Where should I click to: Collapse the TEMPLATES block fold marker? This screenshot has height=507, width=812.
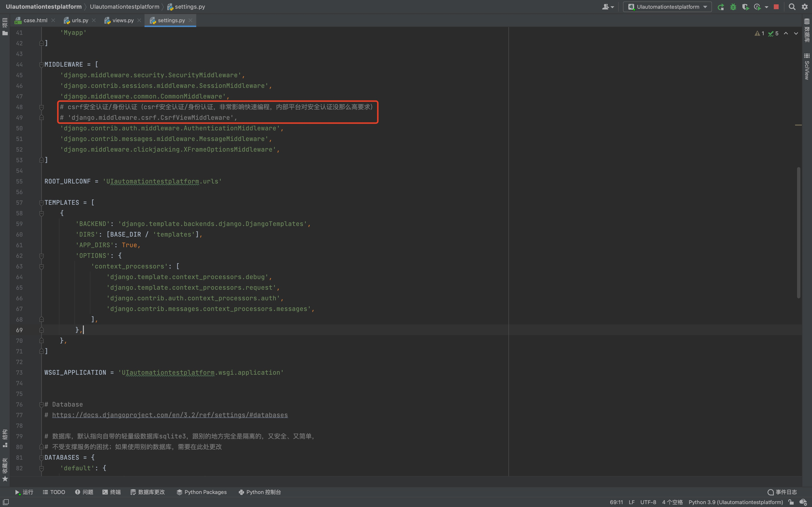[x=41, y=203]
